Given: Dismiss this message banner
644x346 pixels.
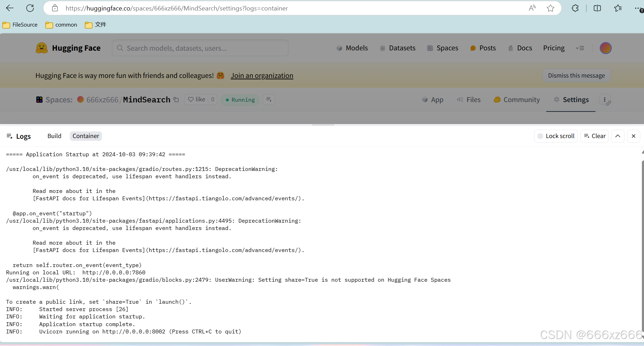Looking at the screenshot, I should (576, 75).
